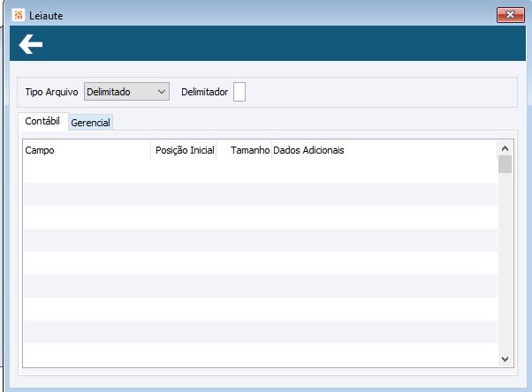This screenshot has height=392, width=532.
Task: Open the Tipo Arquivo dropdown showing Delimitado
Action: (x=126, y=92)
